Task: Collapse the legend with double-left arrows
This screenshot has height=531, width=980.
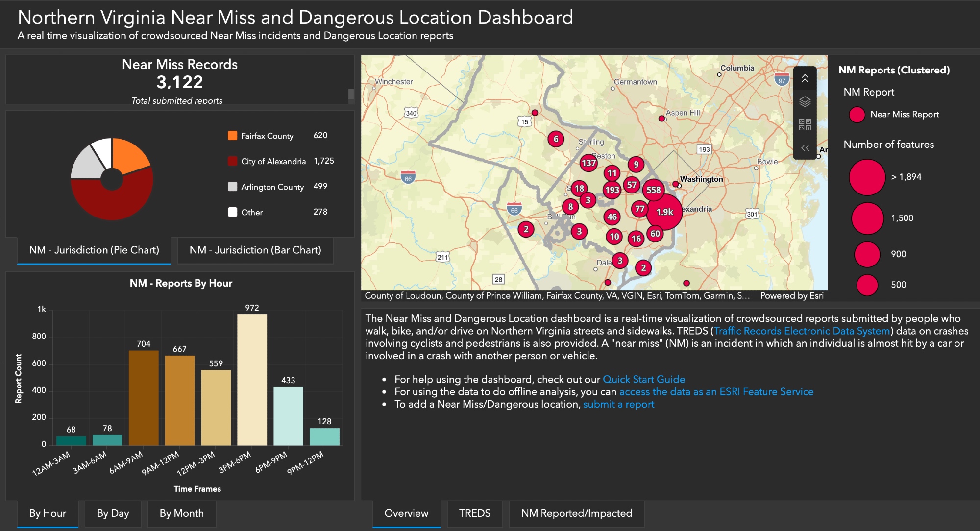Action: [805, 147]
